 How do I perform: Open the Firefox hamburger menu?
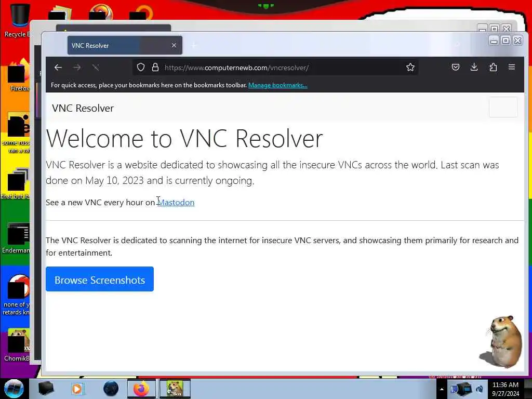point(512,67)
